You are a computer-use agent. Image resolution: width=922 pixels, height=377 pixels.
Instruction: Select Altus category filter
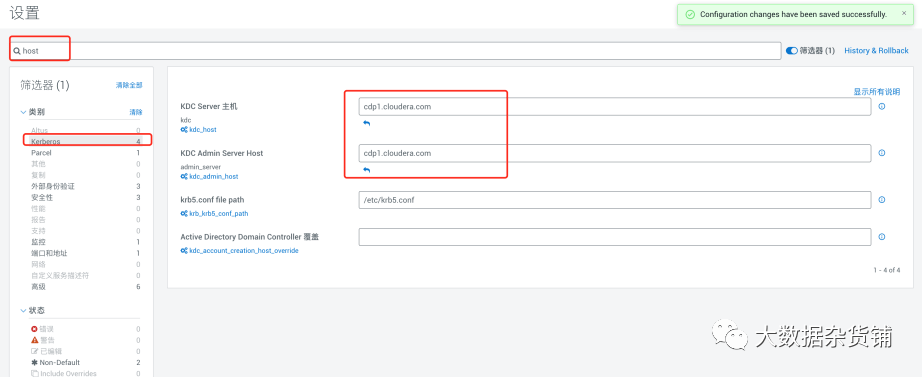pos(85,130)
